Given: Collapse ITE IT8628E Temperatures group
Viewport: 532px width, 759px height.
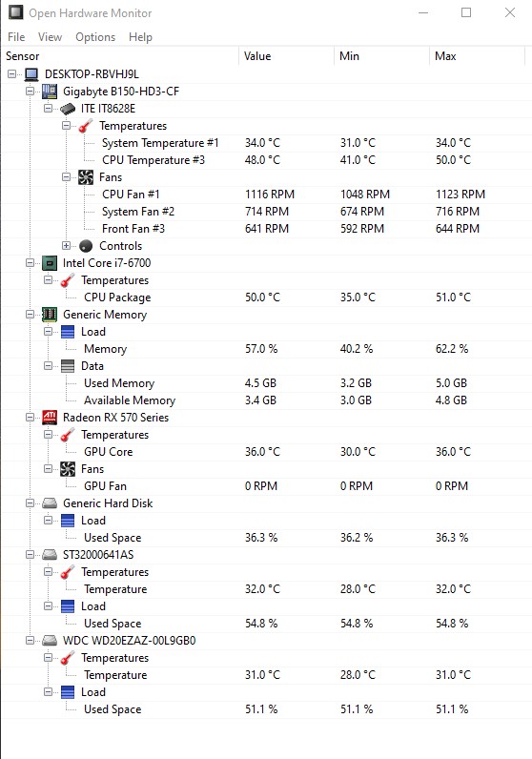Looking at the screenshot, I should [x=67, y=125].
